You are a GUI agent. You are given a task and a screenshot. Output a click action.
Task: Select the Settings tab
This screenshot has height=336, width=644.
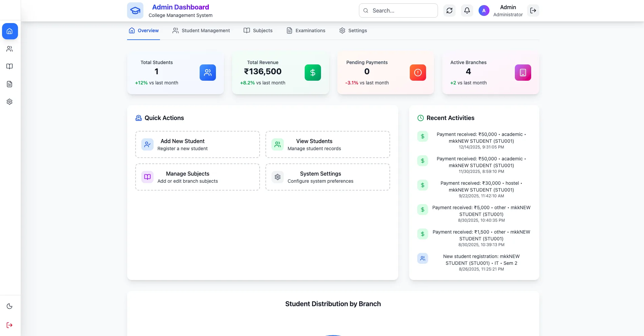(x=353, y=31)
